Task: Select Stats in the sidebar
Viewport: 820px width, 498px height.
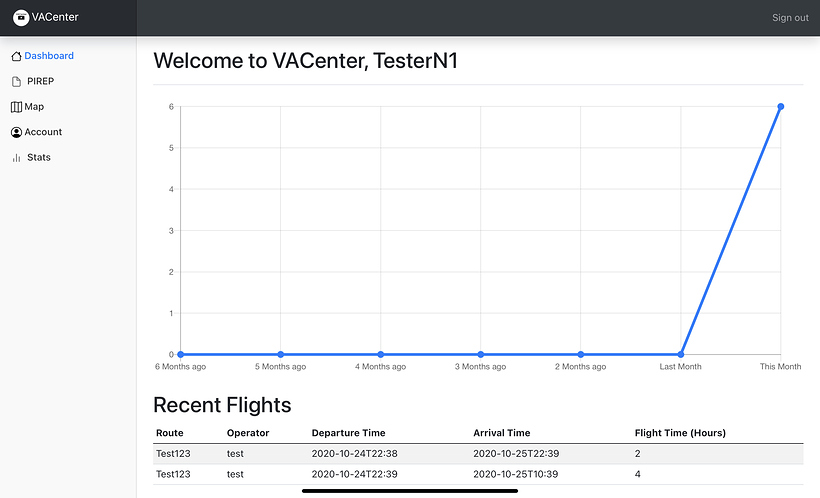Action: coord(39,158)
